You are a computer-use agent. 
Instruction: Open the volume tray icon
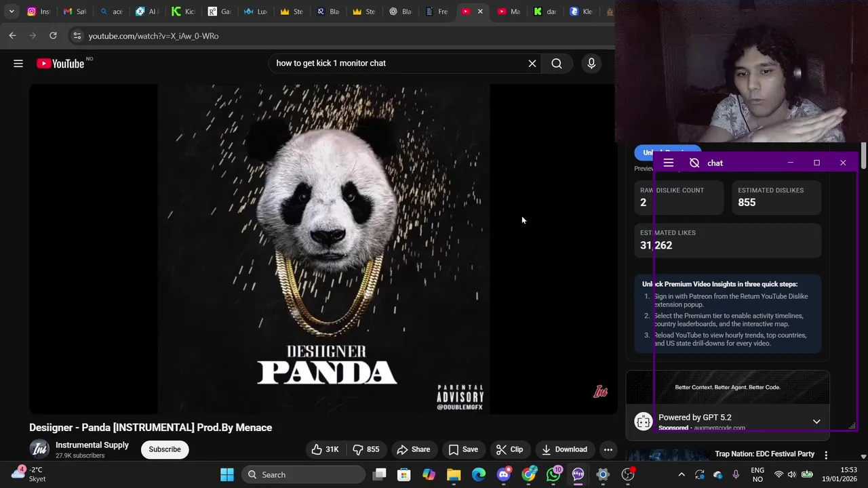[793, 474]
